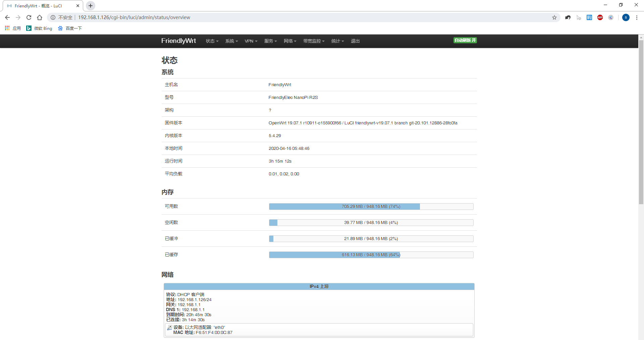Expand the 系统 menu
The width and height of the screenshot is (644, 340).
(231, 41)
